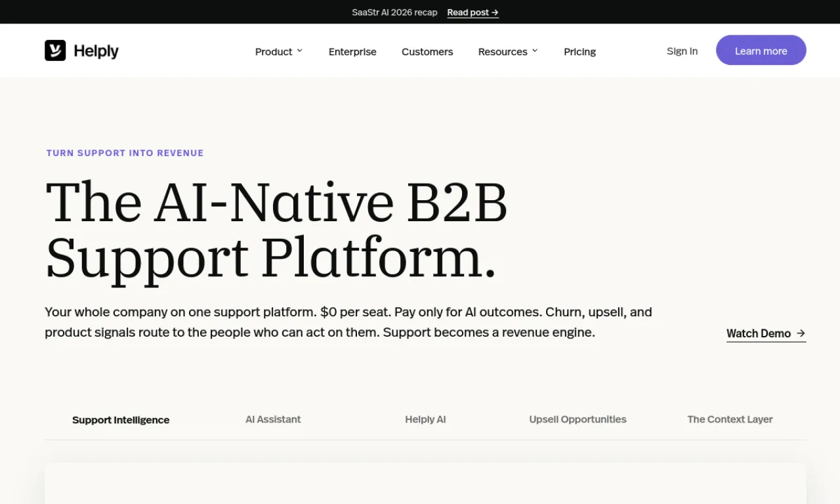
Task: Open the Helply home wordmark
Action: [96, 51]
